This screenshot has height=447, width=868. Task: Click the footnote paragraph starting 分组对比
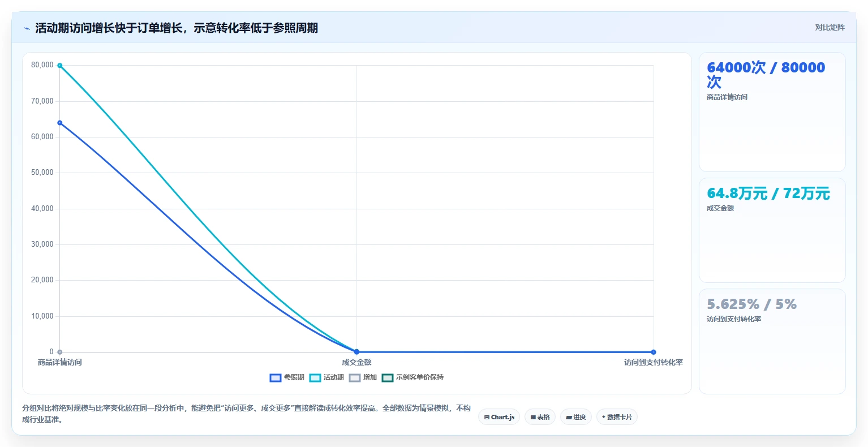[x=247, y=414]
